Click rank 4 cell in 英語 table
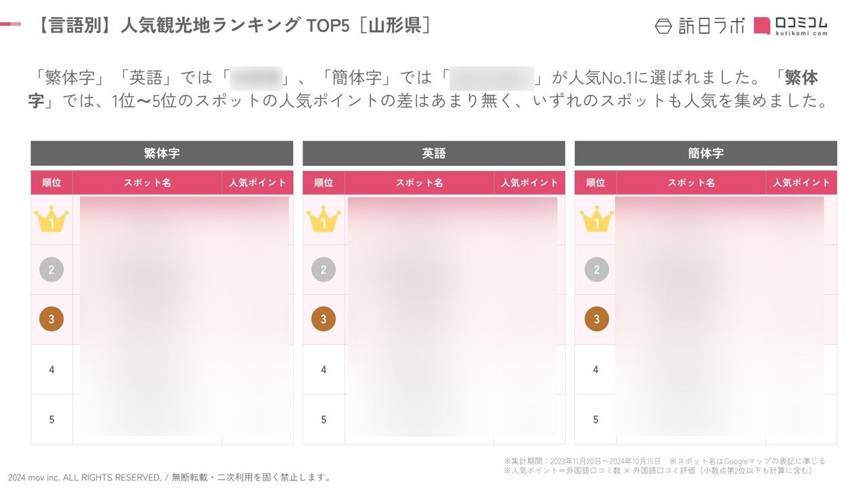Viewport: 868px width, 488px height. coord(323,369)
